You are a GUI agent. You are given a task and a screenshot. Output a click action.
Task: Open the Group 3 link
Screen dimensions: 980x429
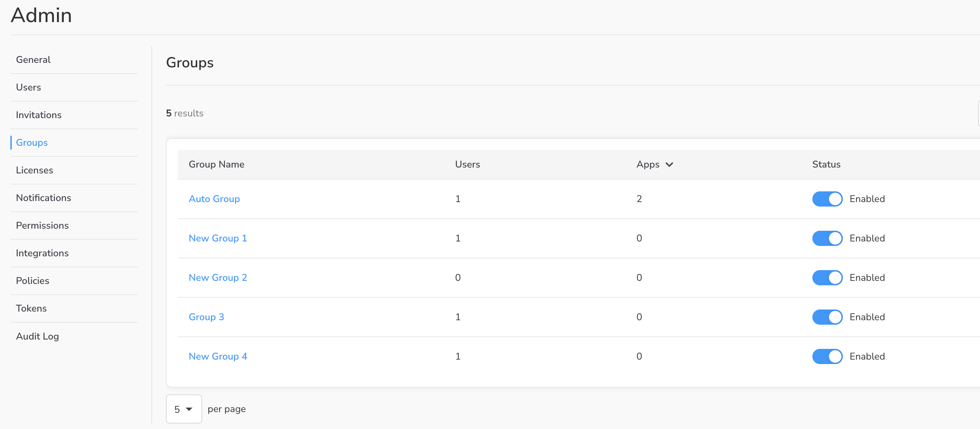tap(207, 317)
